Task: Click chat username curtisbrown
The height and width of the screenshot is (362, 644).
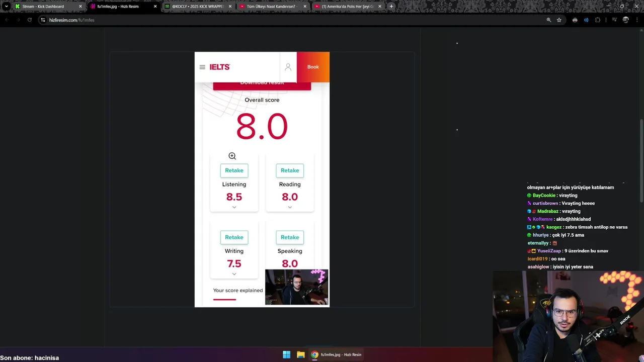Action: [x=545, y=204]
